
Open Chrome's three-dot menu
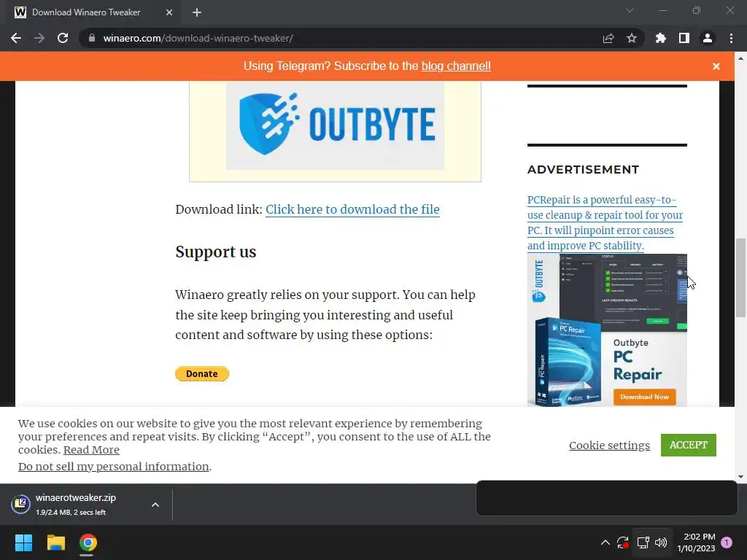pos(731,38)
